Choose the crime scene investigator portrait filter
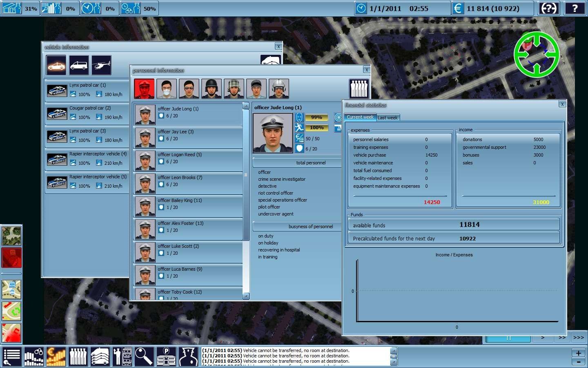 point(167,89)
